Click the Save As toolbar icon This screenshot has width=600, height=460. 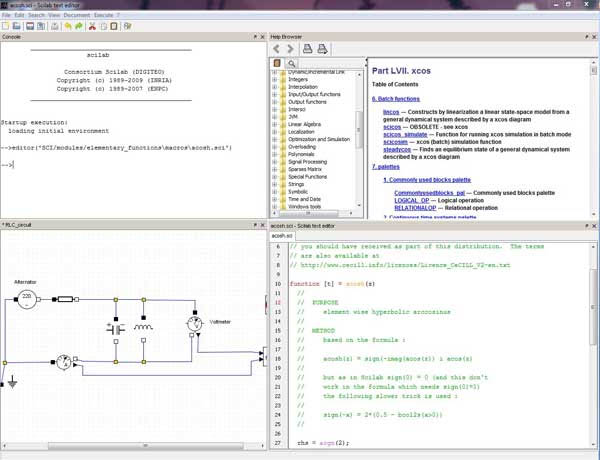coord(40,26)
